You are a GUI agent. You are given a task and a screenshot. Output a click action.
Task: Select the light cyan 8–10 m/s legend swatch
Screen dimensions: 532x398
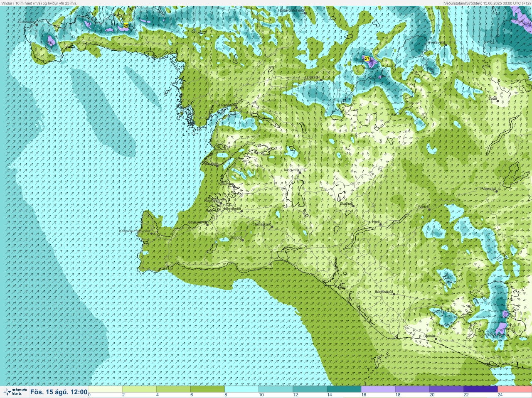click(x=241, y=389)
